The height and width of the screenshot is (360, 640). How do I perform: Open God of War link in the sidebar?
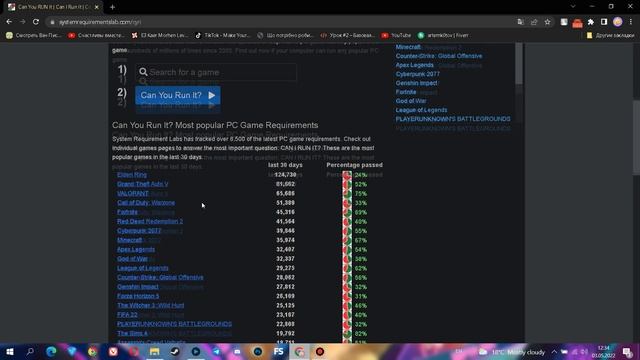[411, 101]
